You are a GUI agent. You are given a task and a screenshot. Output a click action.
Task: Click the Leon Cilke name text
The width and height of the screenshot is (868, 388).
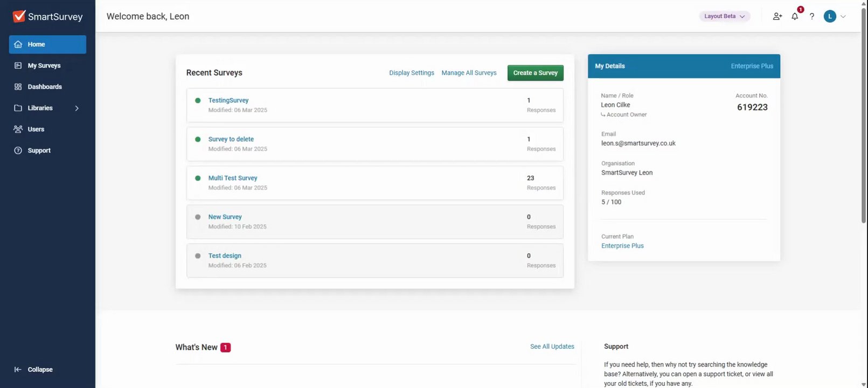click(616, 105)
